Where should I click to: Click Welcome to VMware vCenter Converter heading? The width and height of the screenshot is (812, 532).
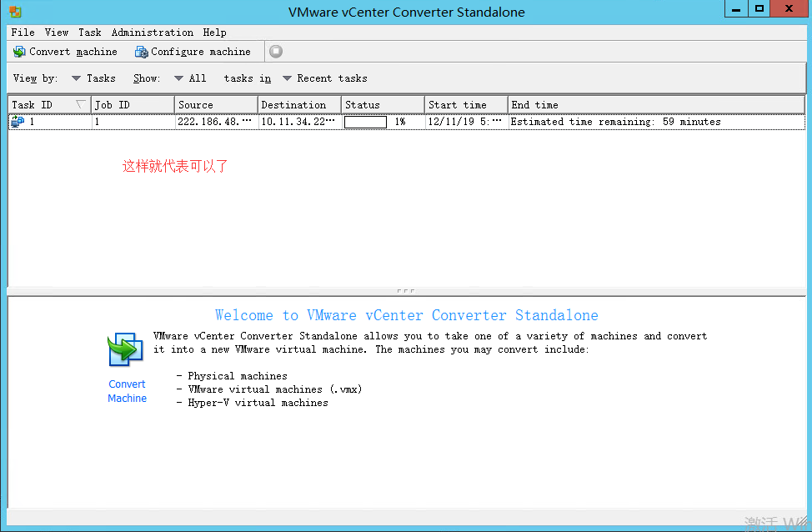pos(407,315)
